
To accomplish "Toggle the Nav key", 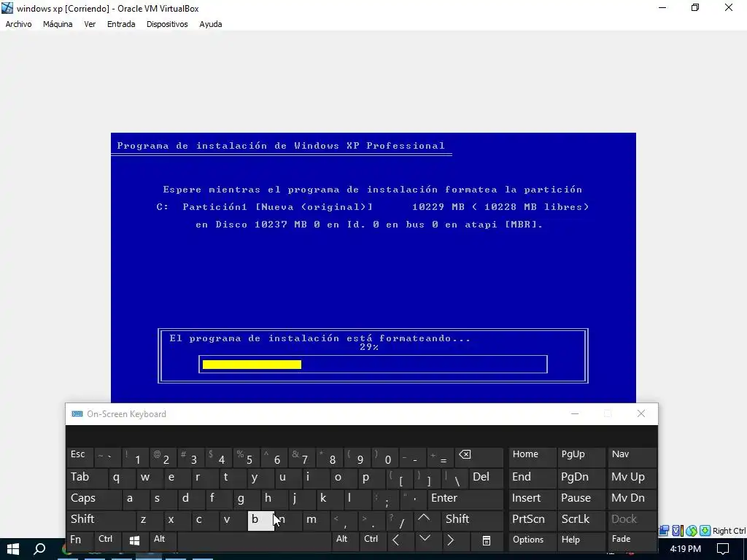I will point(632,456).
